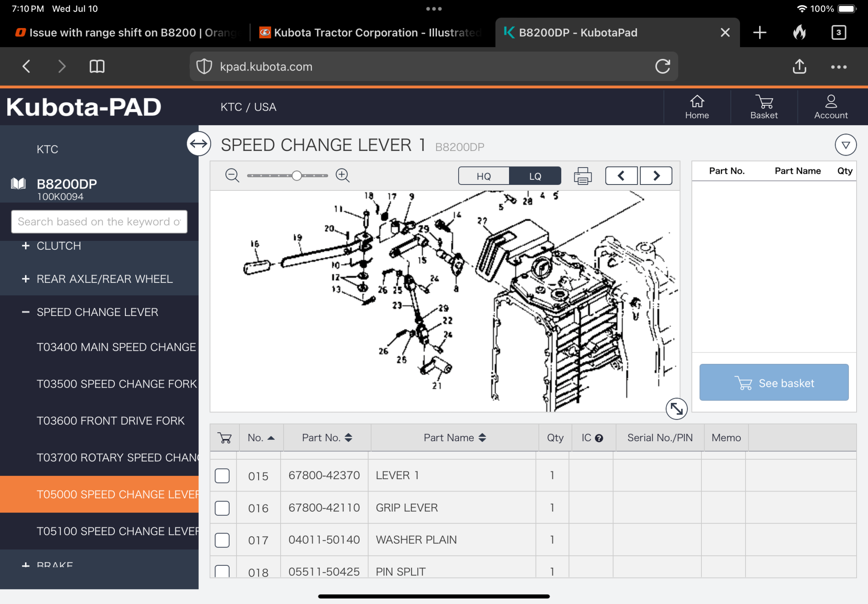Switch the image quality to LQ
The height and width of the screenshot is (604, 868).
(x=535, y=176)
